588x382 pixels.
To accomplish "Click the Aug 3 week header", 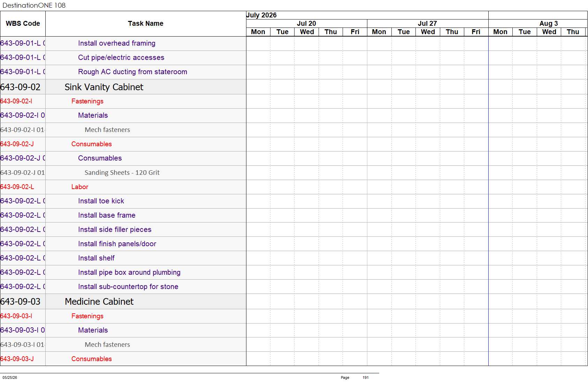I will tap(549, 24).
